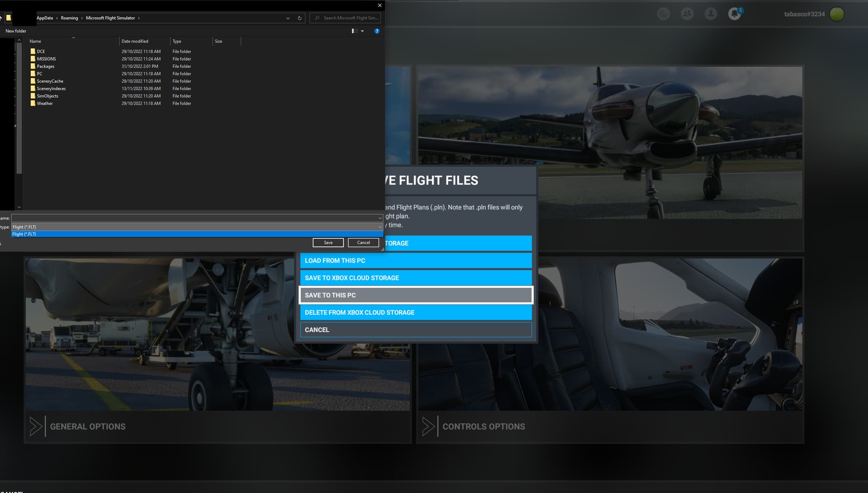
Task: Click the leftmost circular activity icon in top bar
Action: (664, 14)
